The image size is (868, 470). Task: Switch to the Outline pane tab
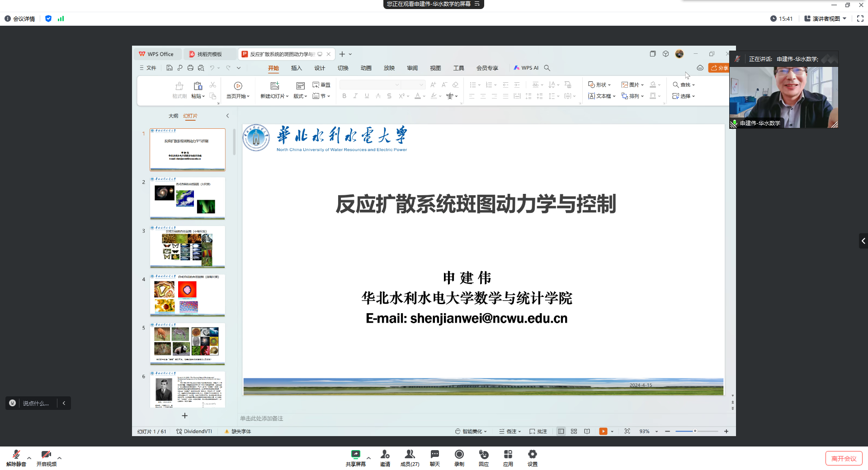(173, 116)
